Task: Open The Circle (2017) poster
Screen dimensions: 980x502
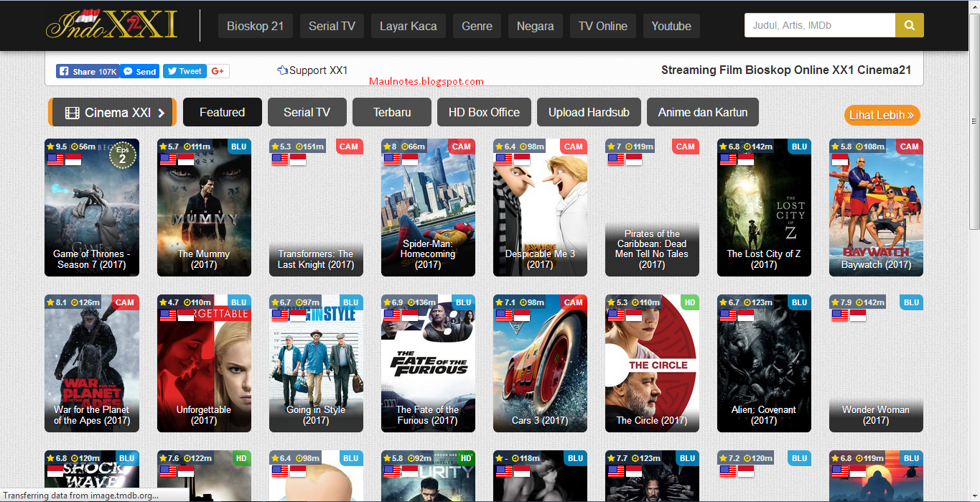Action: coord(652,363)
